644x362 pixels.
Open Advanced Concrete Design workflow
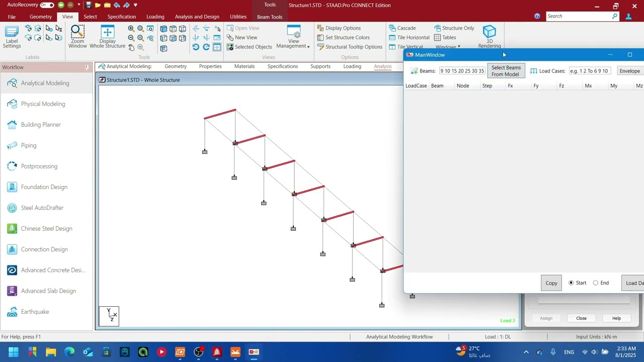[x=46, y=270]
